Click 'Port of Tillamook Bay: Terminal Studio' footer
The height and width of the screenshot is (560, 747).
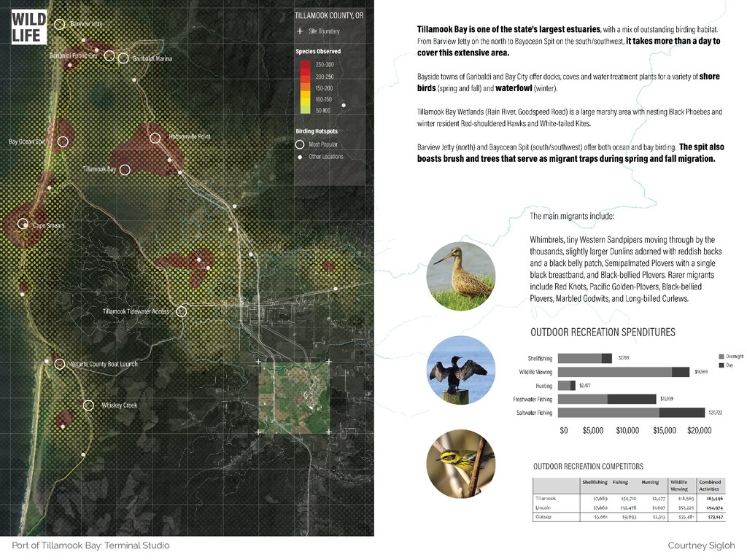[90, 545]
